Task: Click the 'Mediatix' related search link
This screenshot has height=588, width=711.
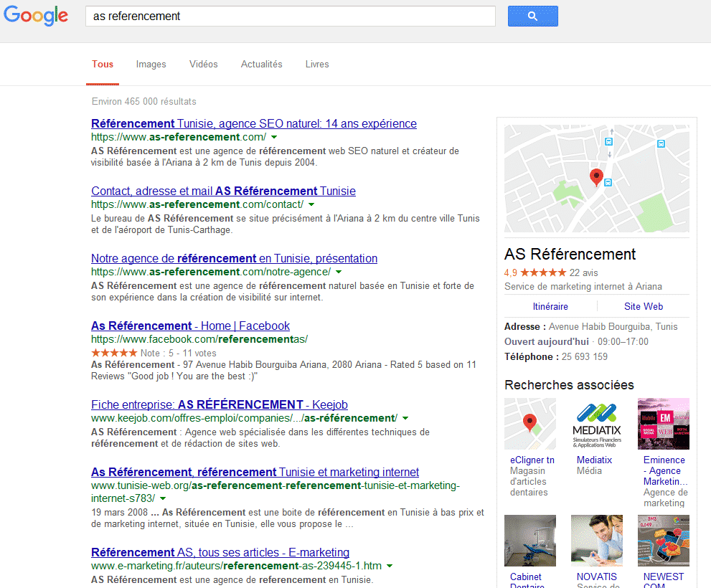Action: (x=595, y=460)
